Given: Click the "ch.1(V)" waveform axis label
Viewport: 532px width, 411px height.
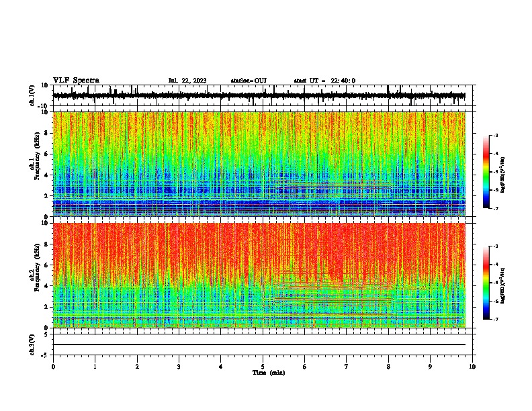Looking at the screenshot, I should point(32,95).
